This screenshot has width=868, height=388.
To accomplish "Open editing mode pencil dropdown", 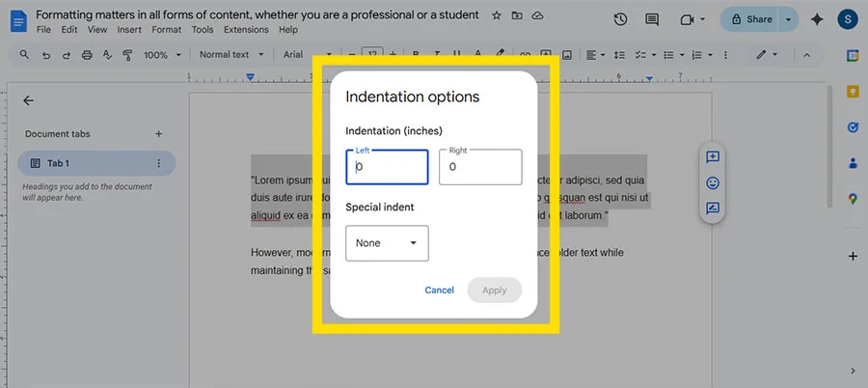I will 768,55.
